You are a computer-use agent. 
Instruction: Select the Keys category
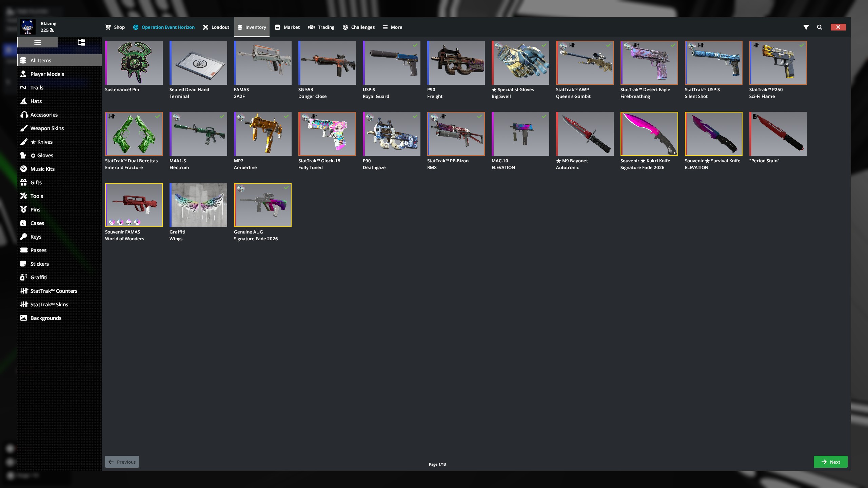point(36,237)
